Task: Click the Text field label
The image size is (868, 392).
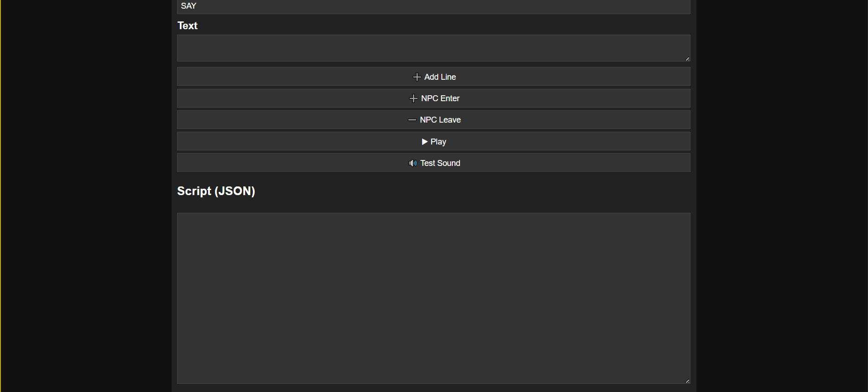Action: point(188,26)
